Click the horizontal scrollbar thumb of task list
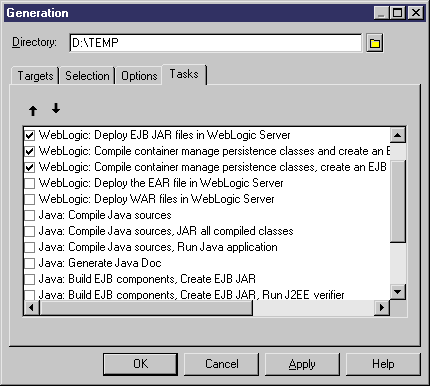Image resolution: width=430 pixels, height=386 pixels. (146, 307)
